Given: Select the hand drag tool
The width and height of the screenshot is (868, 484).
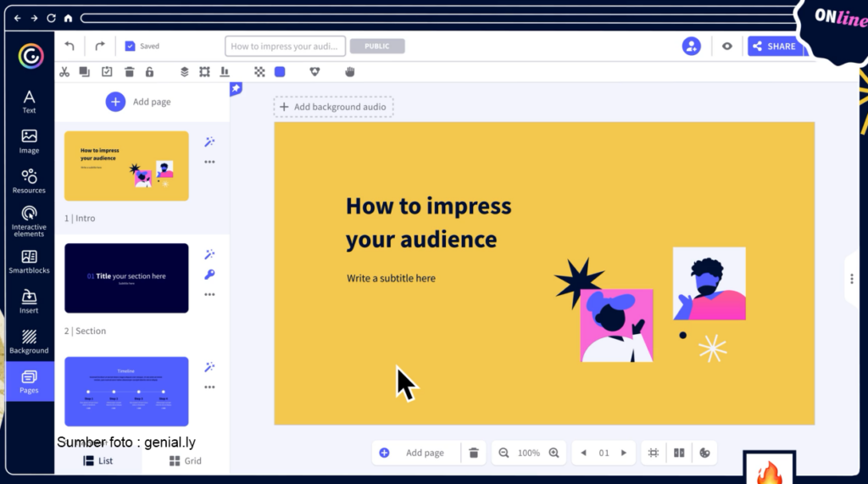Looking at the screenshot, I should [350, 72].
